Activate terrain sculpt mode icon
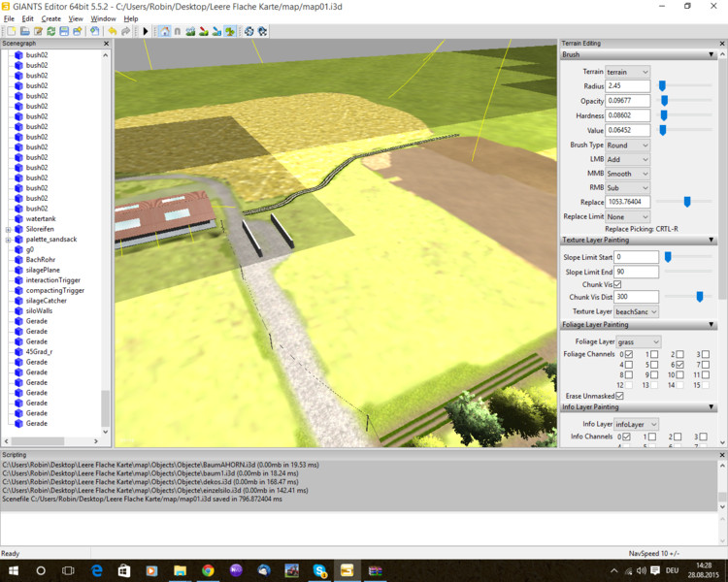 pyautogui.click(x=190, y=31)
